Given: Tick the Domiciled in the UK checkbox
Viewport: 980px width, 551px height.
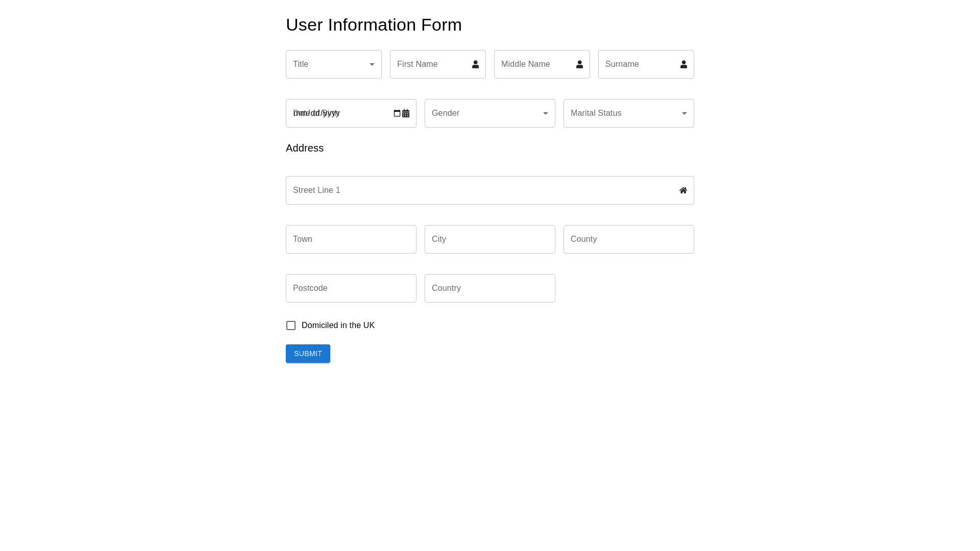Looking at the screenshot, I should [291, 325].
